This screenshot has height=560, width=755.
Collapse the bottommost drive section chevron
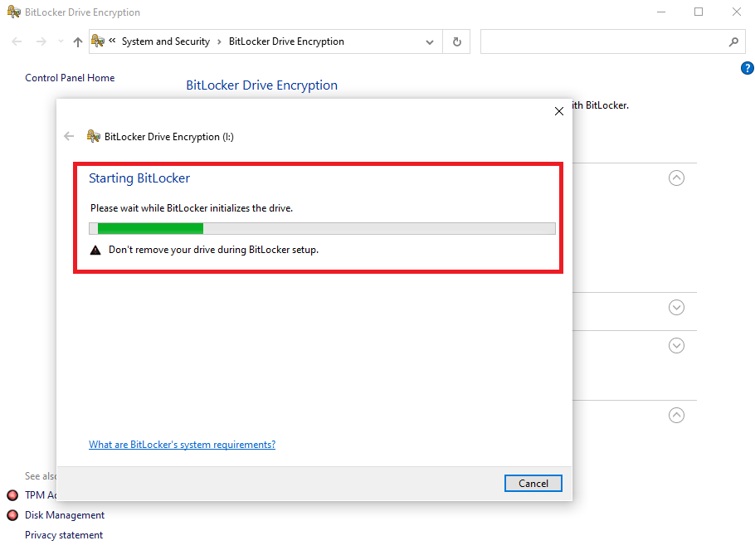676,415
